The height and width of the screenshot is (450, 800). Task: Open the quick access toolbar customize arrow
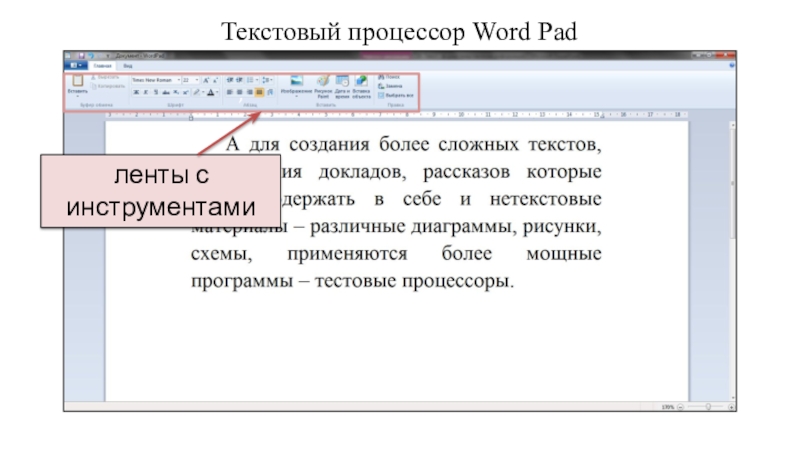[108, 56]
